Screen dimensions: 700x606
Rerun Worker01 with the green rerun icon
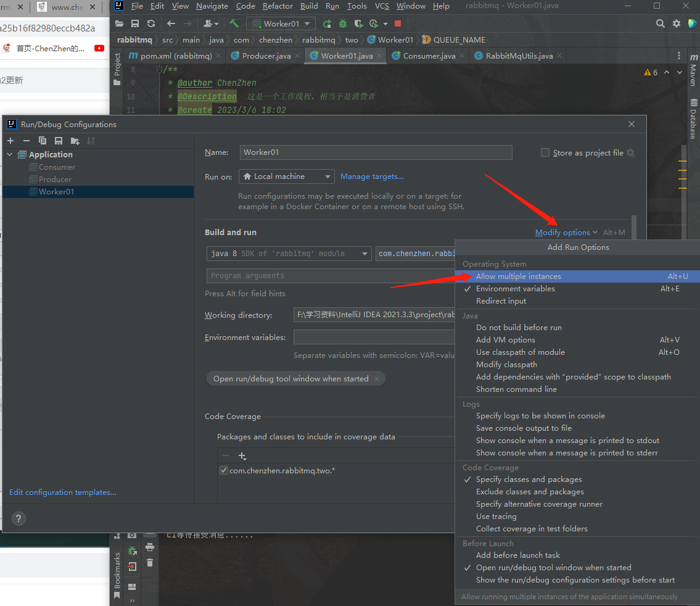click(x=327, y=23)
